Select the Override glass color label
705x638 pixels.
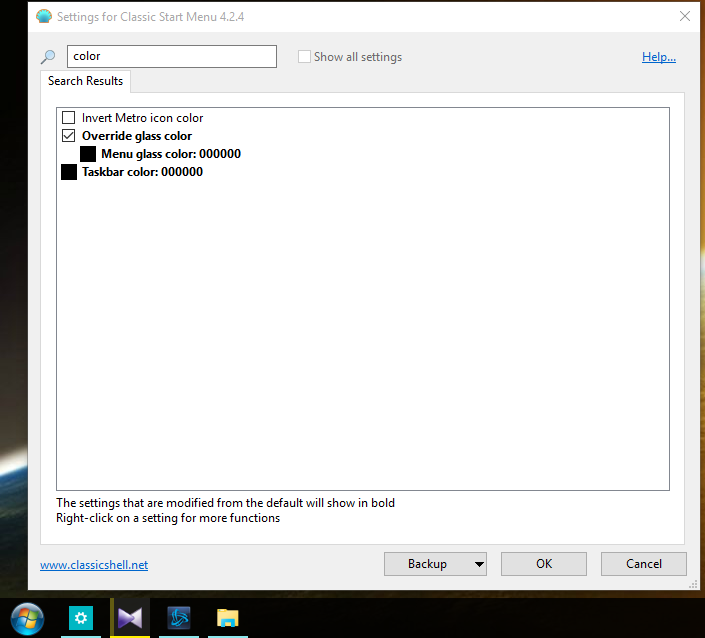[x=137, y=136]
